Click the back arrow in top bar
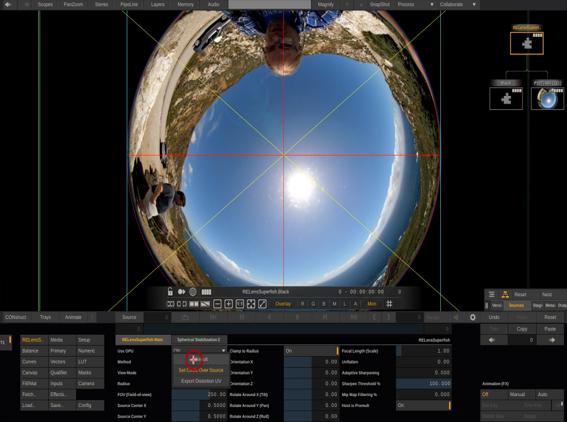This screenshot has height=422, width=567. click(x=8, y=4)
